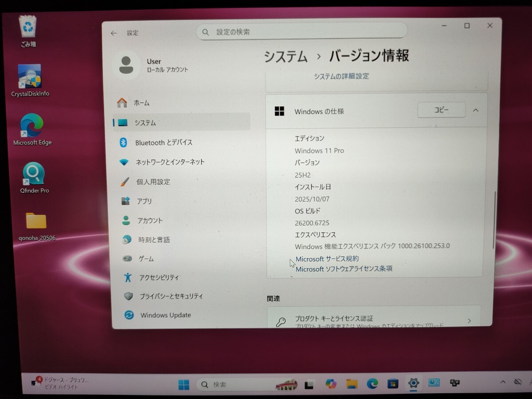The width and height of the screenshot is (532, 399).
Task: Click the experience pack 1000.26100.253.0 text
Action: click(x=372, y=246)
